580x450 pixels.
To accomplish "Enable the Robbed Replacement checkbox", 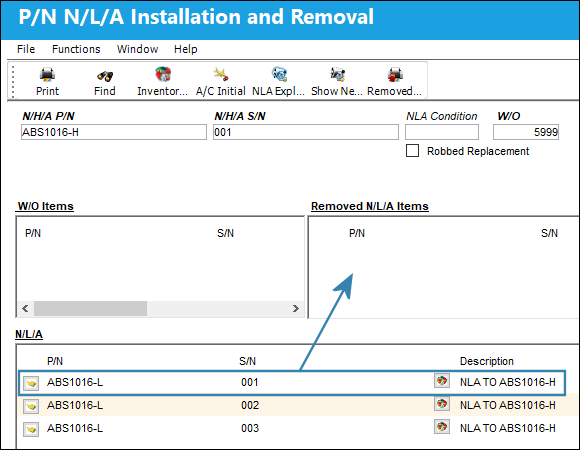I will (x=412, y=151).
